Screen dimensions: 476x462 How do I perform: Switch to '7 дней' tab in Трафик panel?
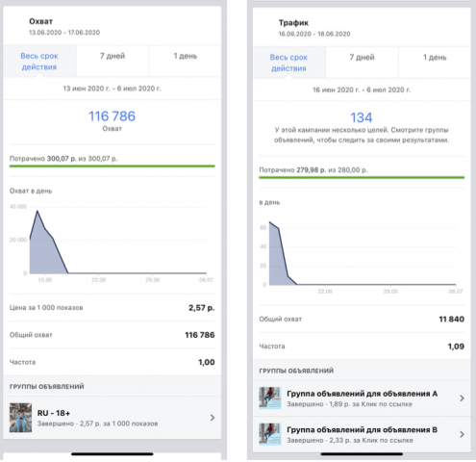pos(363,63)
